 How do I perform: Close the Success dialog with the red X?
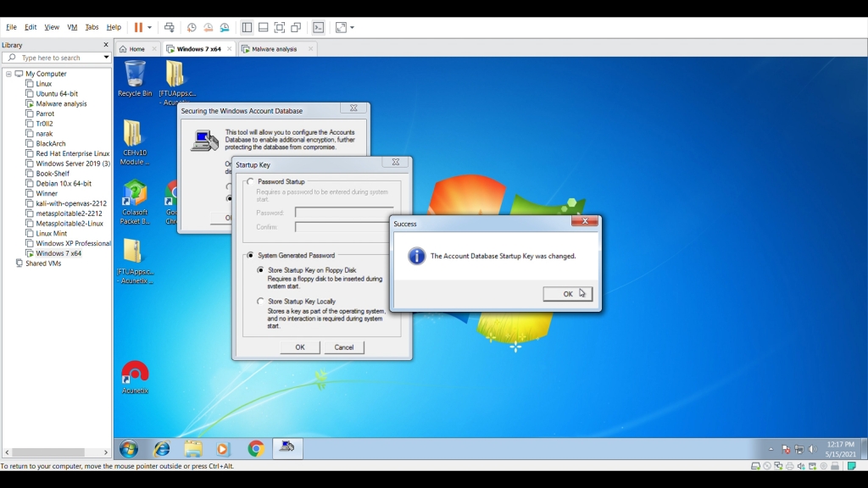(585, 221)
